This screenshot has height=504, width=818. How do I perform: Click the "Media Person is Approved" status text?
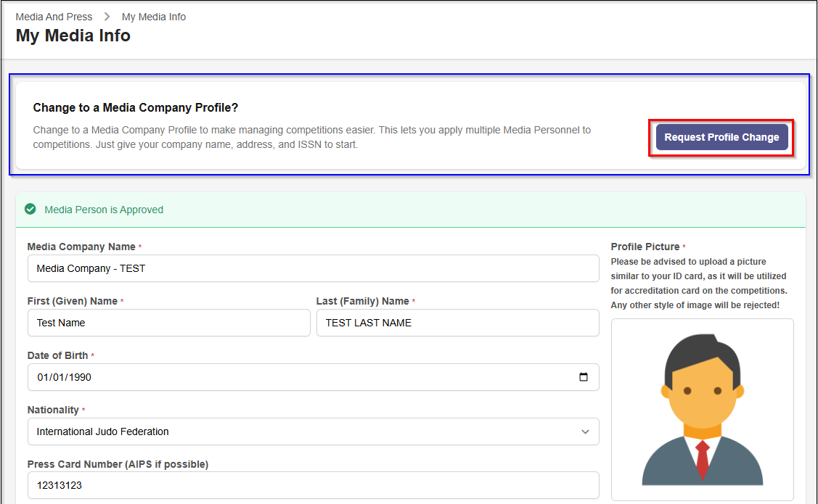104,210
